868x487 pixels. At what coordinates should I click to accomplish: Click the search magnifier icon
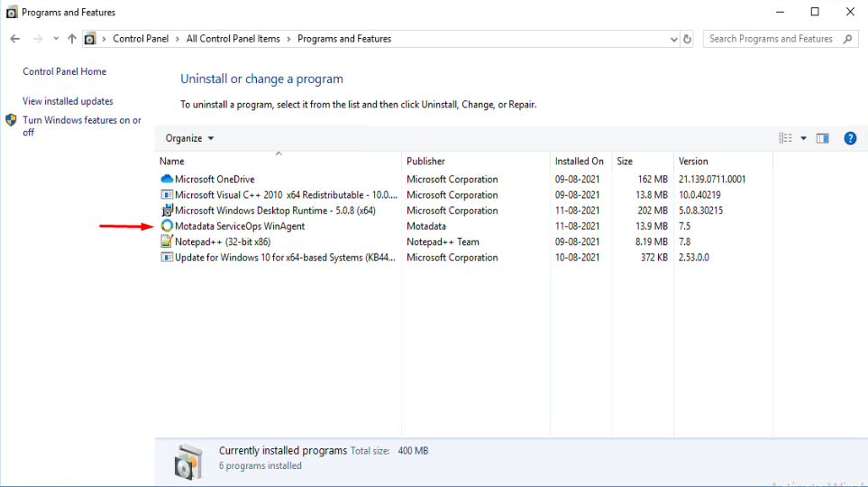point(848,39)
